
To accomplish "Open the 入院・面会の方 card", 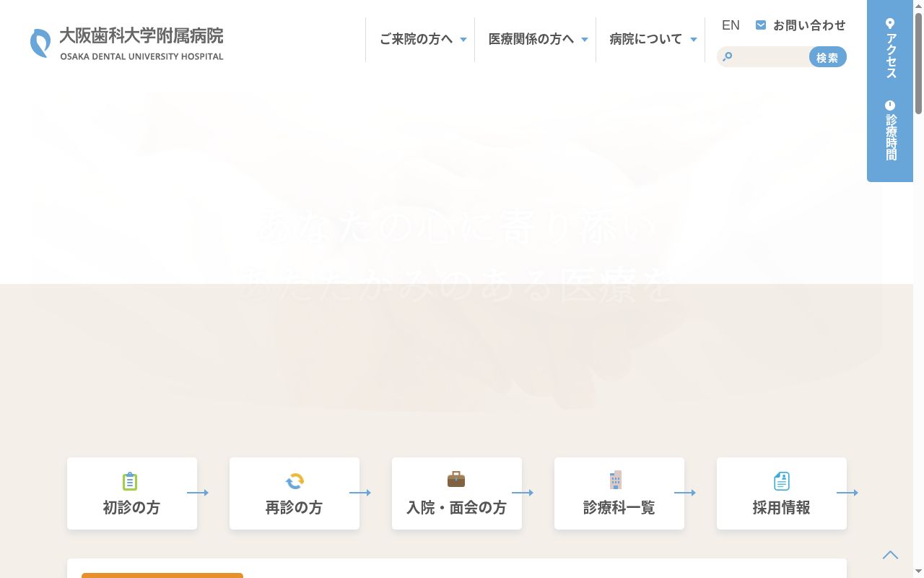I will (x=457, y=493).
